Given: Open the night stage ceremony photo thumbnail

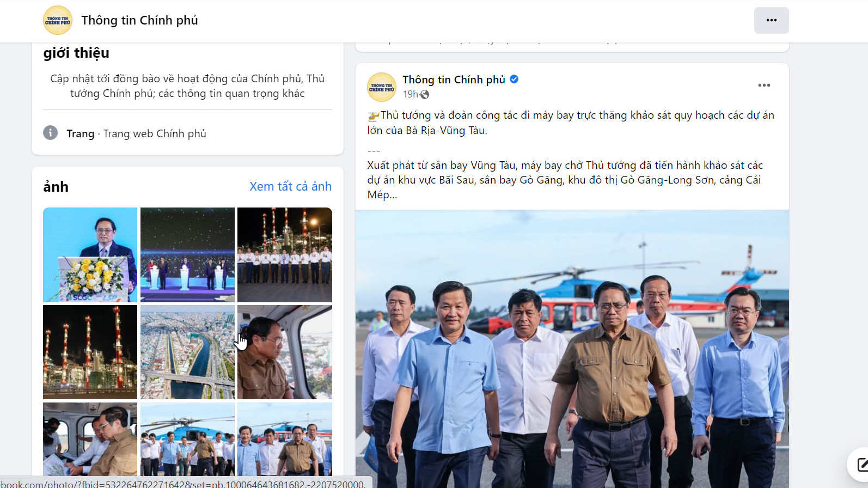Looking at the screenshot, I should pyautogui.click(x=187, y=254).
